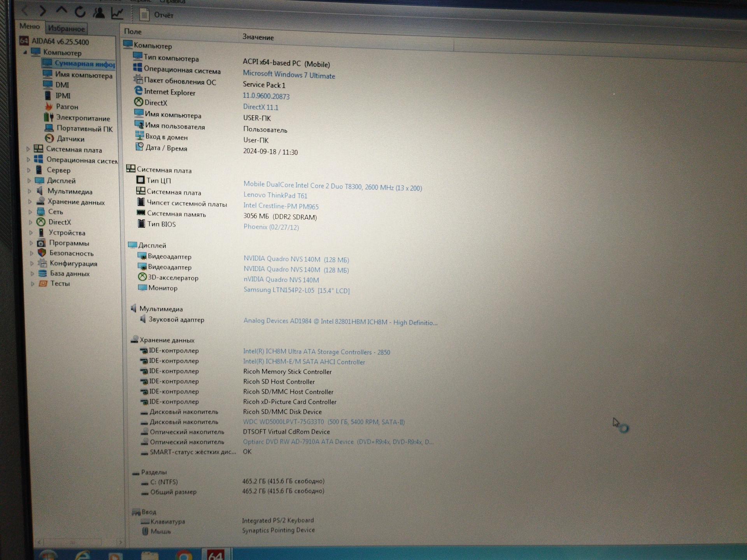Click the Forward navigation arrow

(x=42, y=11)
